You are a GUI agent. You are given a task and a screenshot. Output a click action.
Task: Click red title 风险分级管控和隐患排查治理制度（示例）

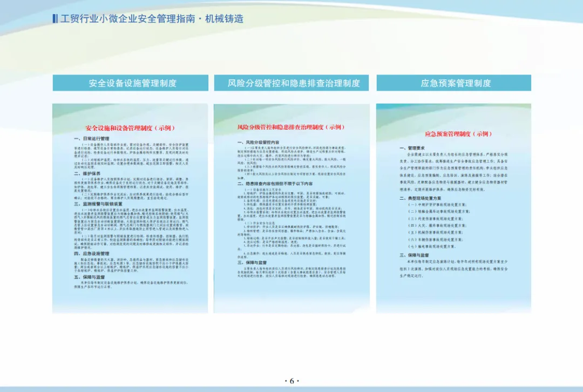291,127
